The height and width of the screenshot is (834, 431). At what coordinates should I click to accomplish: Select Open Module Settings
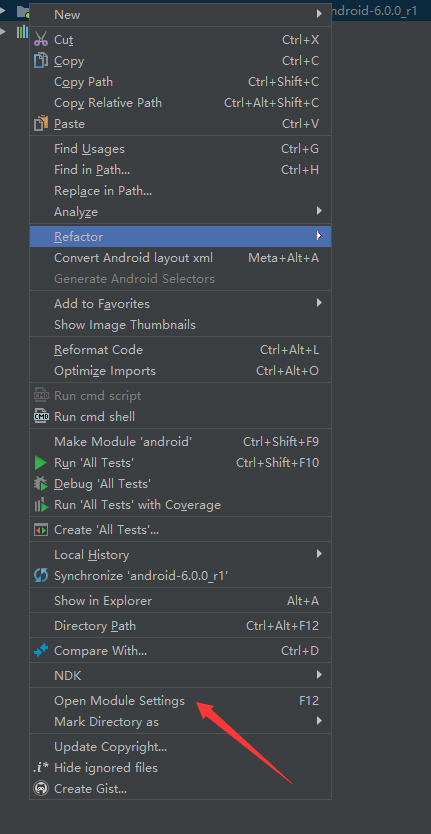point(180,700)
